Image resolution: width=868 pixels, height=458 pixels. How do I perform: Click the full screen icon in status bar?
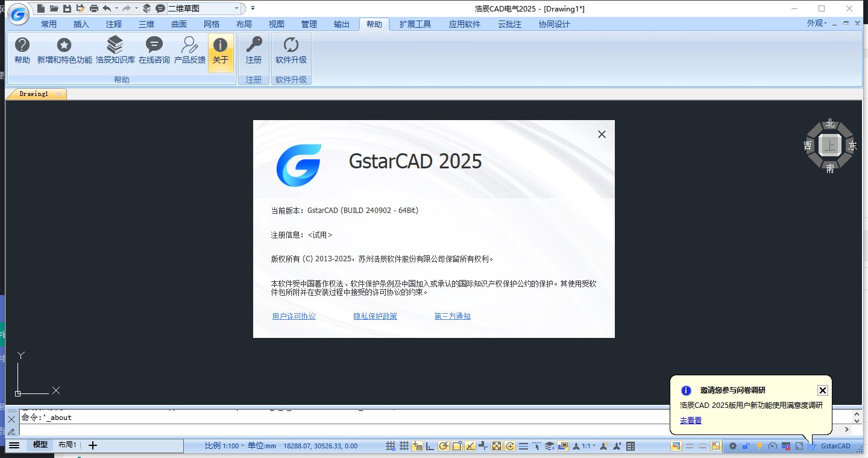point(799,446)
